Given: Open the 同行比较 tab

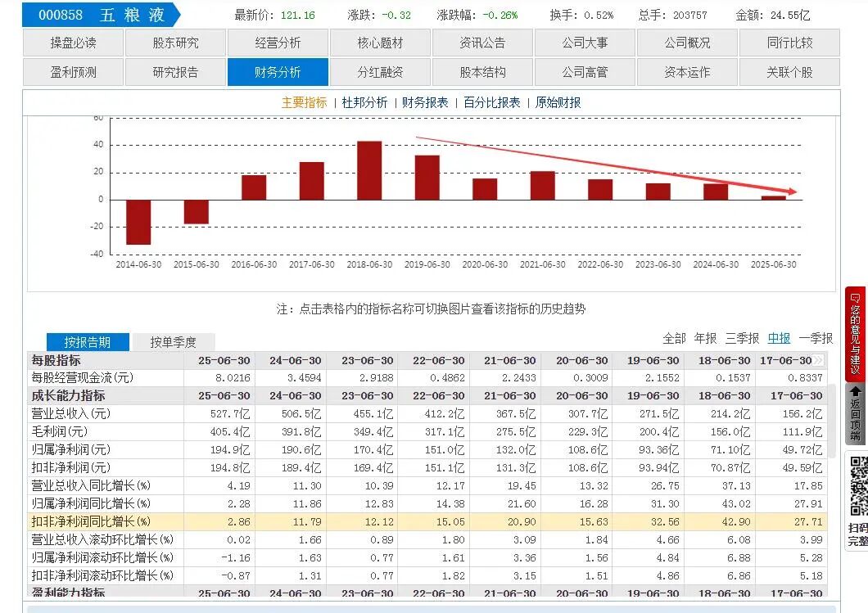Looking at the screenshot, I should (790, 43).
